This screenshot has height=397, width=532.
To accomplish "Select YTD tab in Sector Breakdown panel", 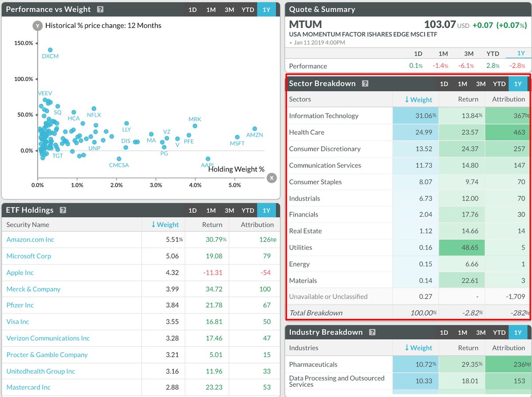I will (499, 83).
